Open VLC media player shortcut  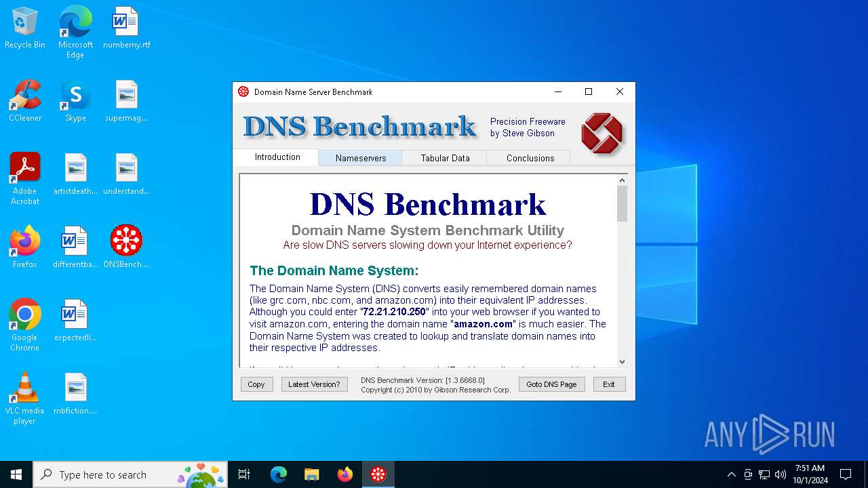pos(25,399)
